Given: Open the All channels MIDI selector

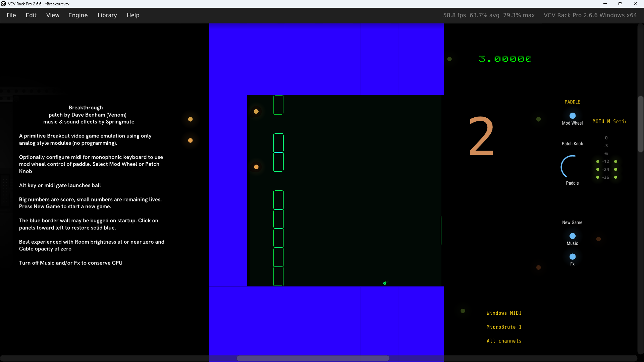Looking at the screenshot, I should pos(504,341).
